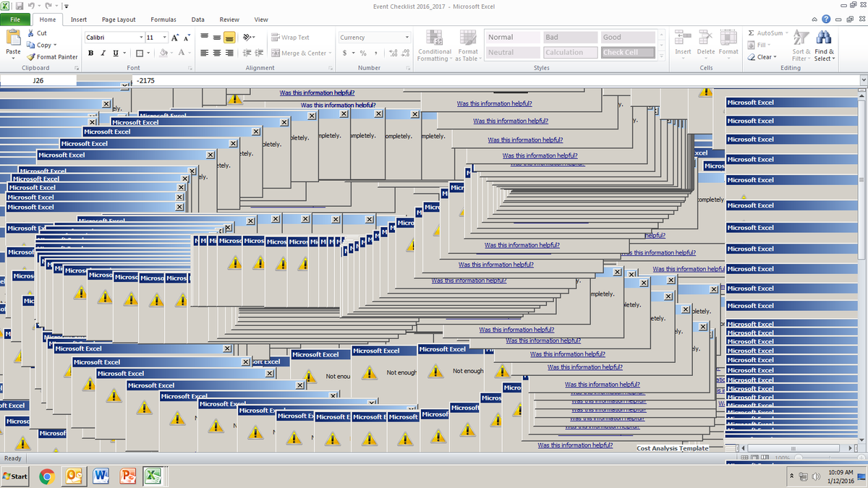This screenshot has height=488, width=868.
Task: Apply the Percent Style format
Action: (364, 53)
